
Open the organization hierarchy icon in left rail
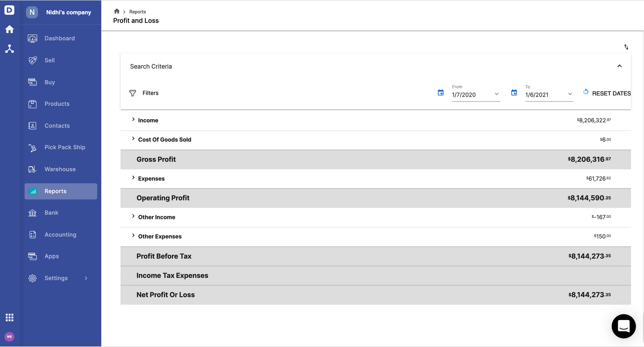point(10,49)
